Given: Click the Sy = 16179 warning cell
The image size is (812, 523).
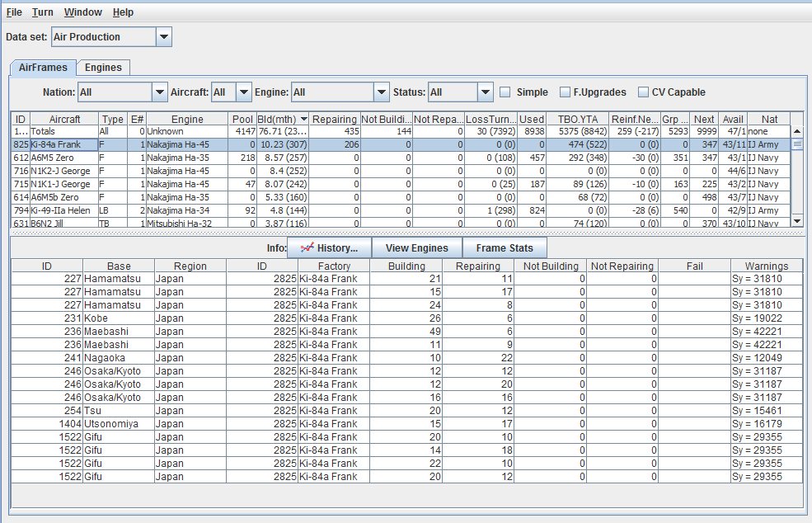Looking at the screenshot, I should (x=767, y=424).
